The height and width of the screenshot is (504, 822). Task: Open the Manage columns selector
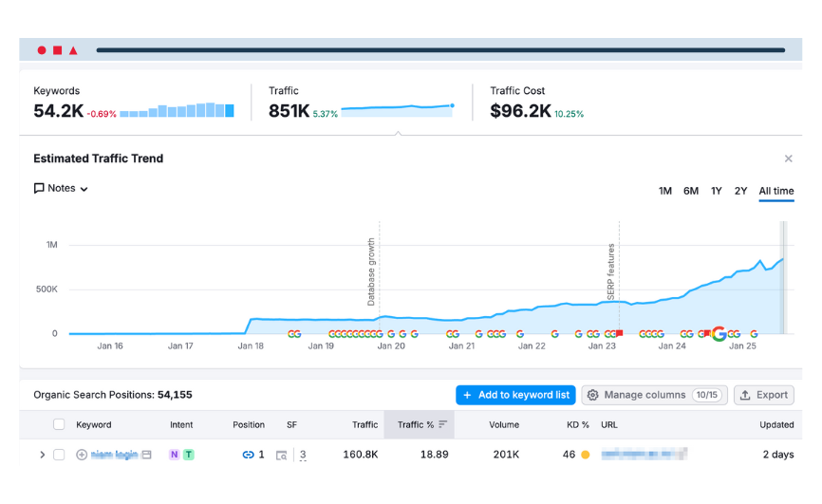(x=654, y=395)
